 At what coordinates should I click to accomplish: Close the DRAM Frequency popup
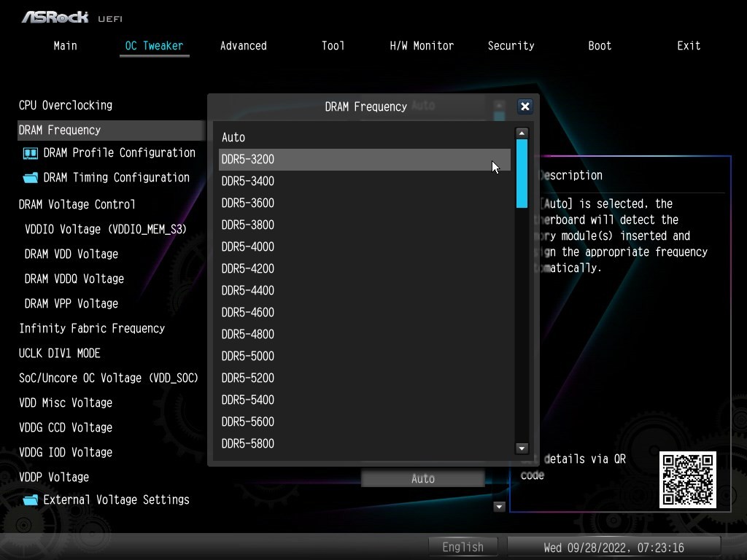point(525,106)
